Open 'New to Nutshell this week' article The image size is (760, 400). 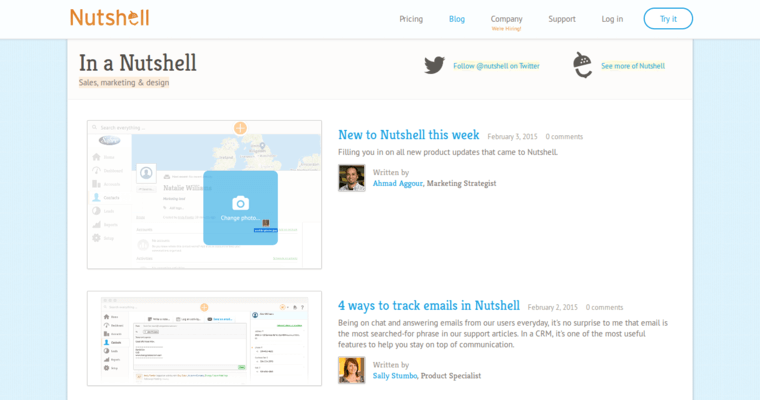pos(408,135)
